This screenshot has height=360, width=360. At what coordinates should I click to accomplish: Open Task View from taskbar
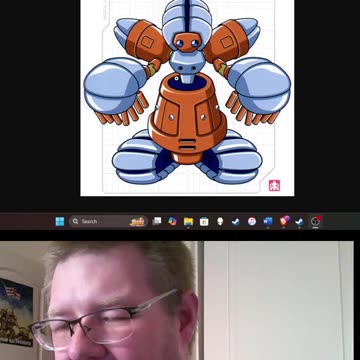pos(157,221)
